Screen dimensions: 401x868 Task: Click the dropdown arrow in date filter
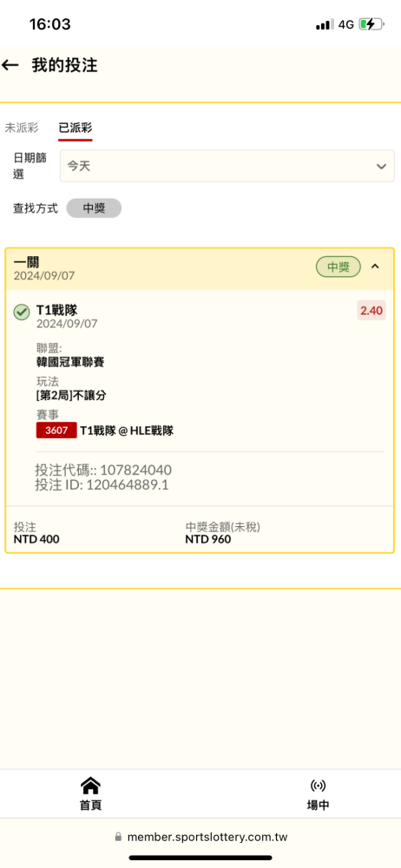pyautogui.click(x=381, y=166)
